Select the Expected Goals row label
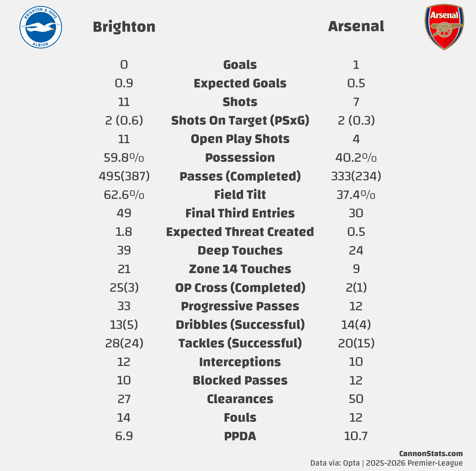 click(x=240, y=83)
